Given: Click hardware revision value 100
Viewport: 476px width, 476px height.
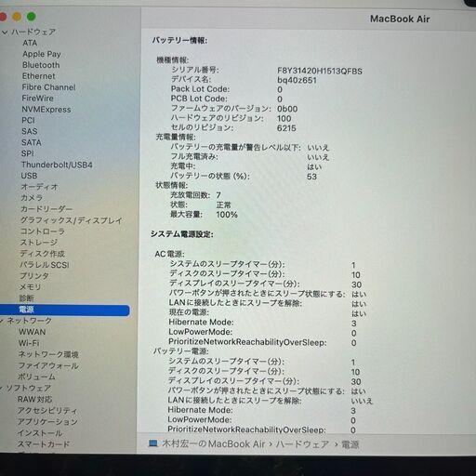Looking at the screenshot, I should coord(284,119).
